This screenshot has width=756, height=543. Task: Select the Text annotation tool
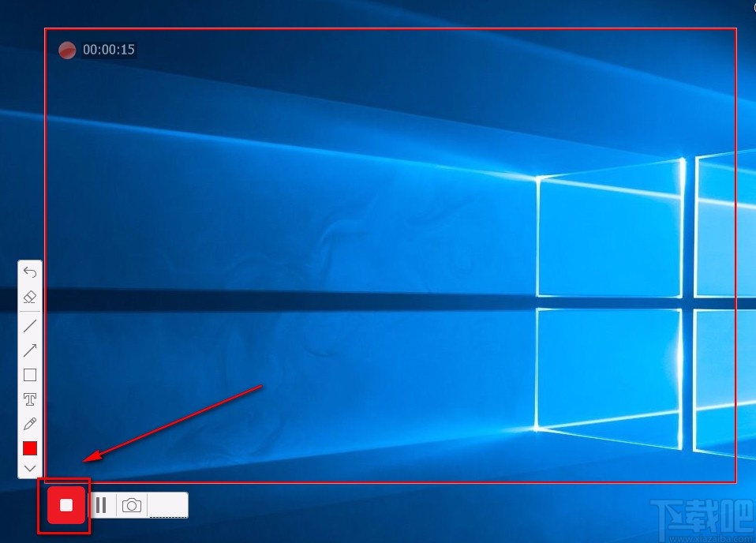point(30,399)
